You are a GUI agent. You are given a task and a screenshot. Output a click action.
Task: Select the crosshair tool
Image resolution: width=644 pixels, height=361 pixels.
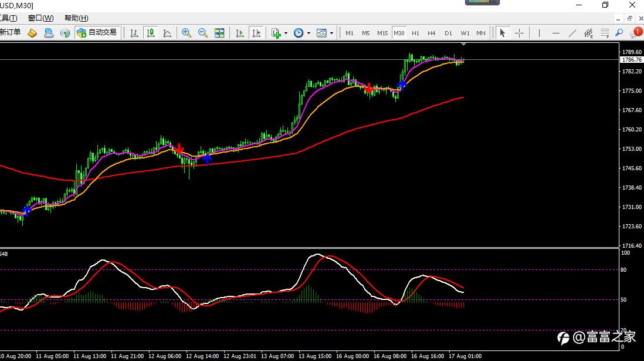point(519,33)
